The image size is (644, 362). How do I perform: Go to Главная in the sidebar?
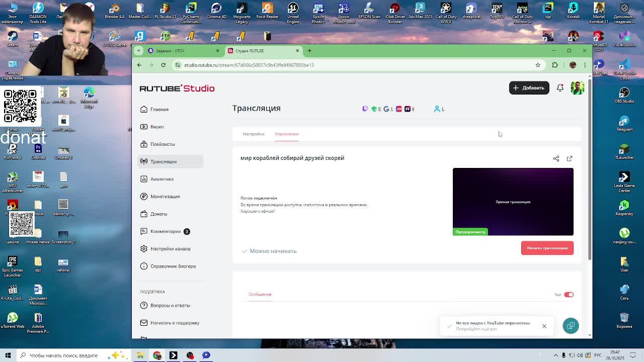170,109
